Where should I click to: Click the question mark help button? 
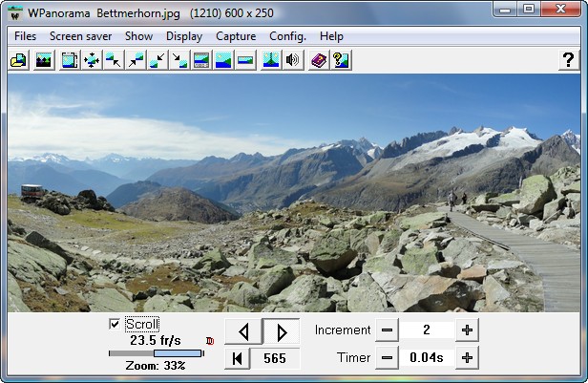[x=567, y=60]
